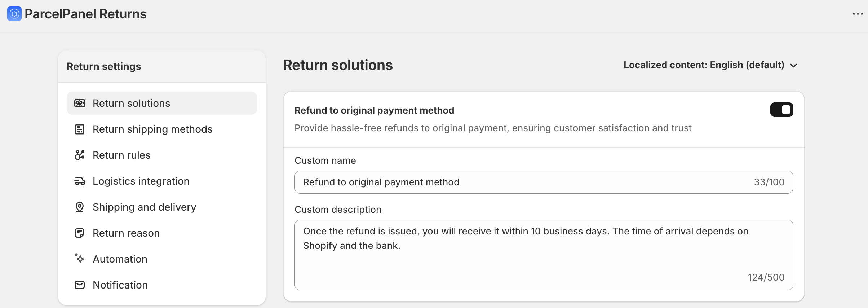
Task: Open the Notification settings section
Action: (x=120, y=285)
